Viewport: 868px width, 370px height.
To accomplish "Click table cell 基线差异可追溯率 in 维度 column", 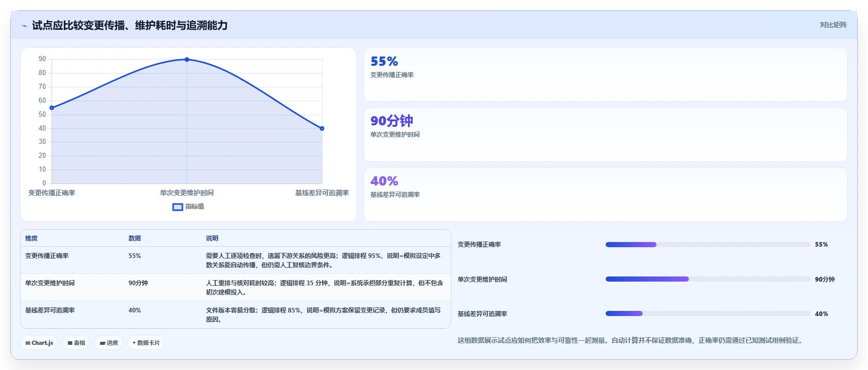I will (x=50, y=310).
